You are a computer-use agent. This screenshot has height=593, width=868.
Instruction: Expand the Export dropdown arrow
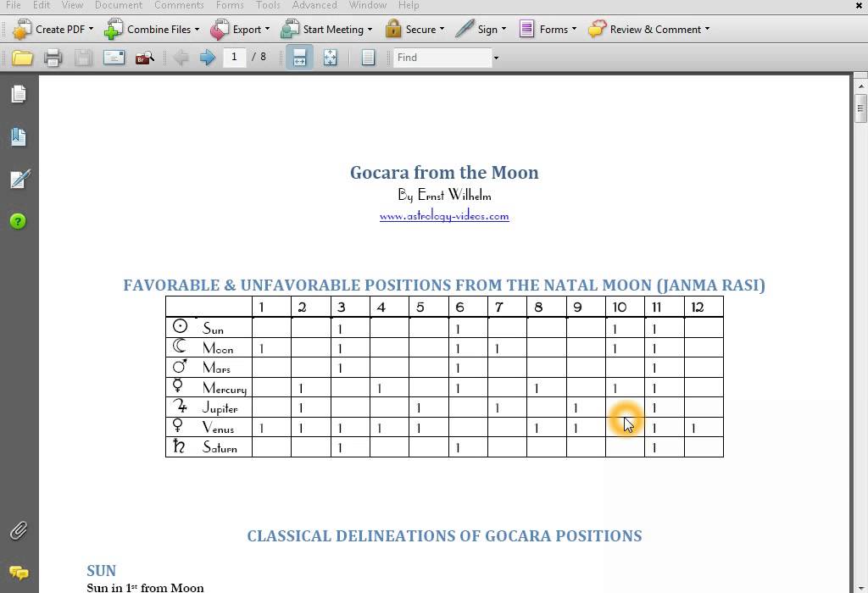[x=267, y=29]
